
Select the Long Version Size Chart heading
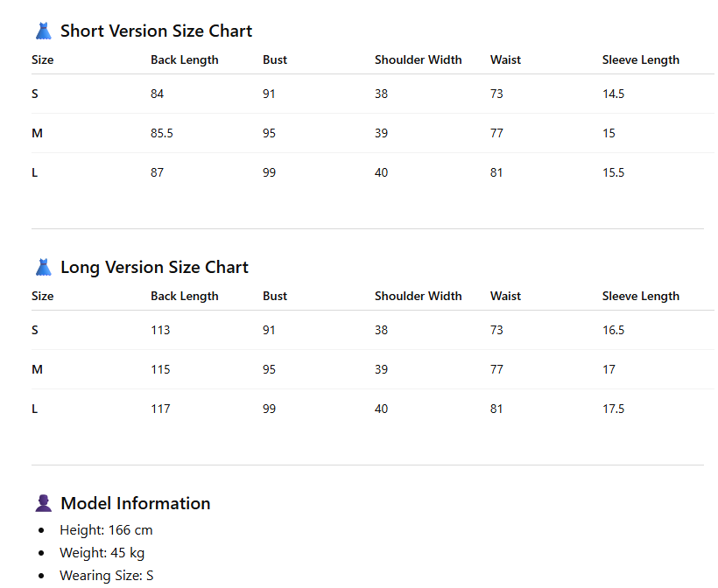[154, 267]
